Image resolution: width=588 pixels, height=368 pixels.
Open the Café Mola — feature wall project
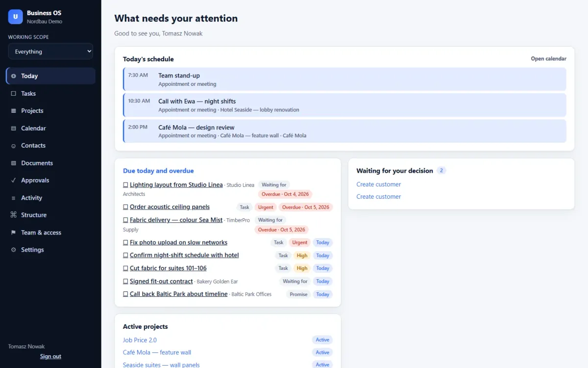157,352
